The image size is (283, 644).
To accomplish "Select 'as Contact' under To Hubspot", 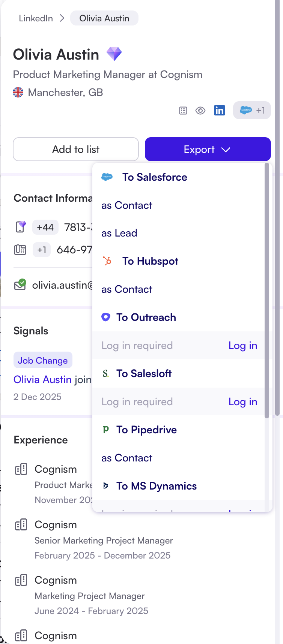I will (x=127, y=289).
